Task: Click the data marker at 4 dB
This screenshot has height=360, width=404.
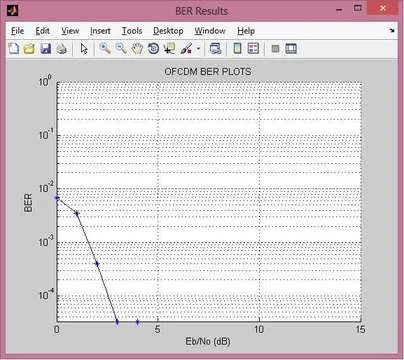Action: (137, 322)
